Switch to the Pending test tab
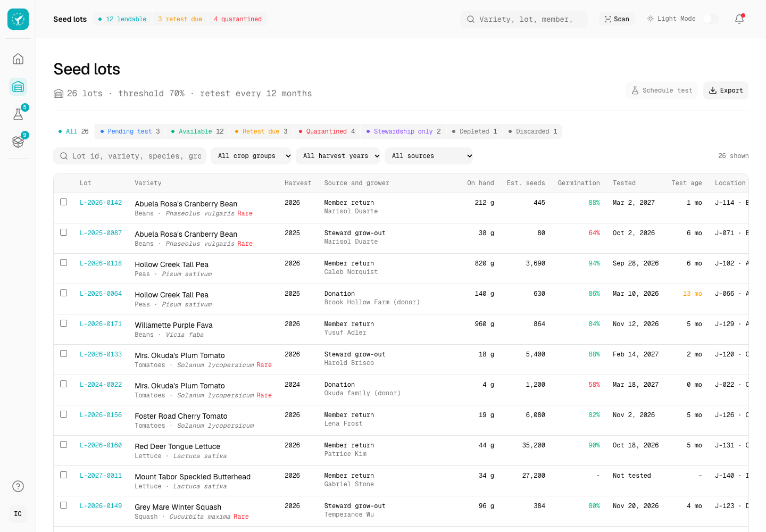This screenshot has width=766, height=532. pos(130,131)
